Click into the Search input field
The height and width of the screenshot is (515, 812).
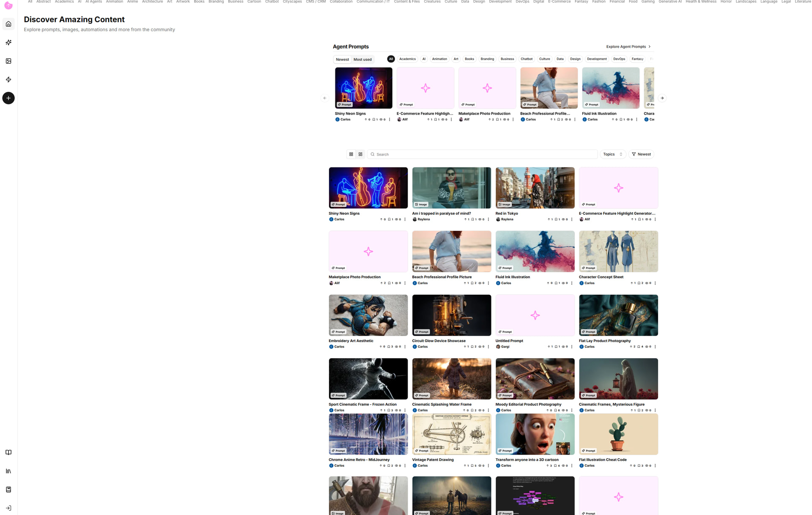click(482, 154)
